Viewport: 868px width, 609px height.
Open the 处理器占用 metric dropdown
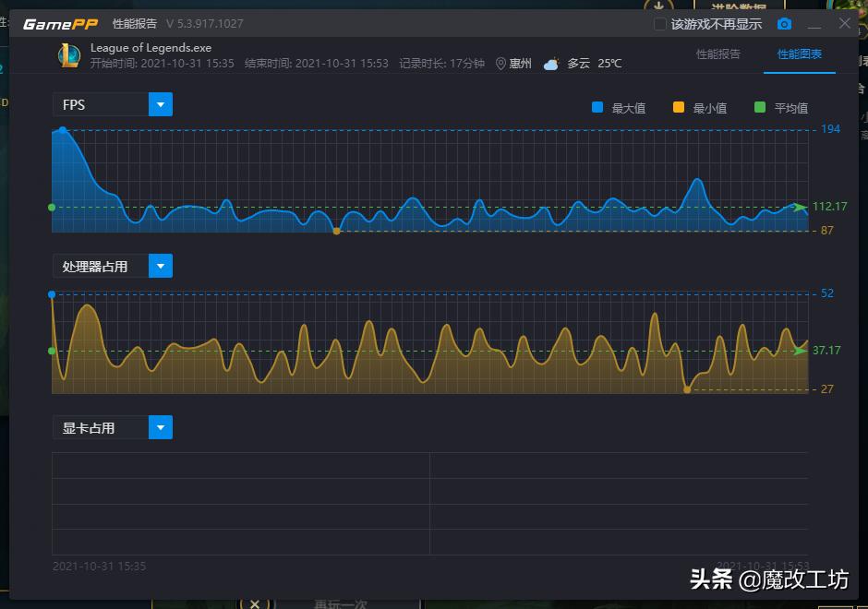(x=160, y=266)
